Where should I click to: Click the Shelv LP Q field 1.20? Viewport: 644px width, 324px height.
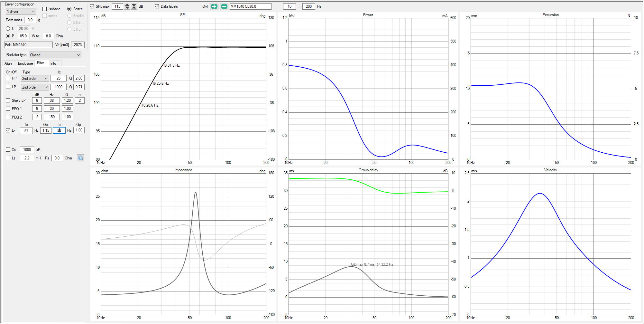(x=68, y=100)
